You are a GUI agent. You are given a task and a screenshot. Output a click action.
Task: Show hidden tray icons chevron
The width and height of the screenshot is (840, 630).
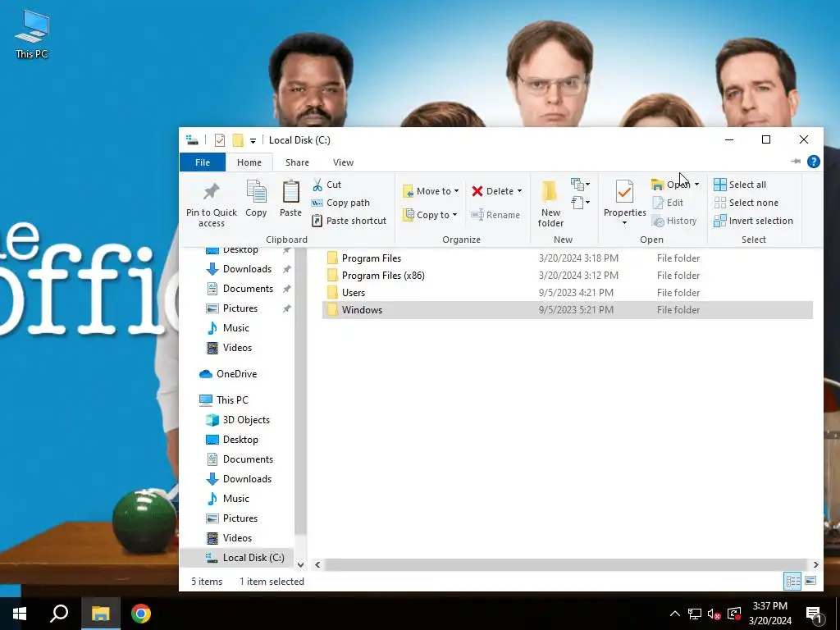click(x=675, y=614)
